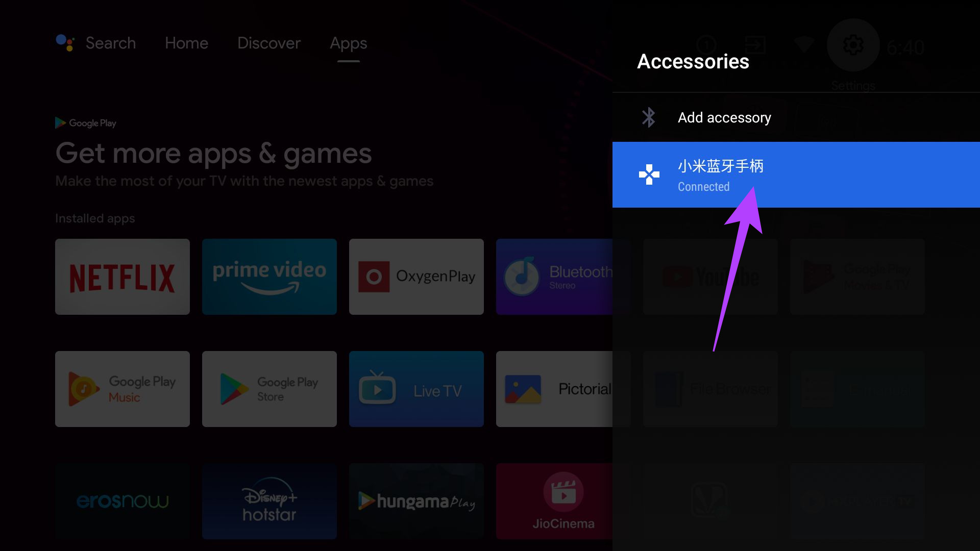Image resolution: width=980 pixels, height=551 pixels.
Task: Toggle Bluetooth accessory pairing mode
Action: click(x=724, y=117)
